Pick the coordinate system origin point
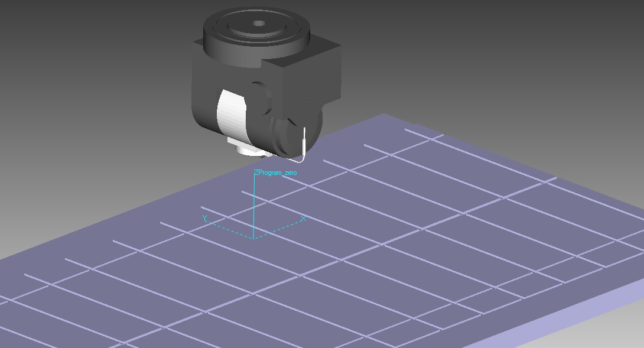 254,238
